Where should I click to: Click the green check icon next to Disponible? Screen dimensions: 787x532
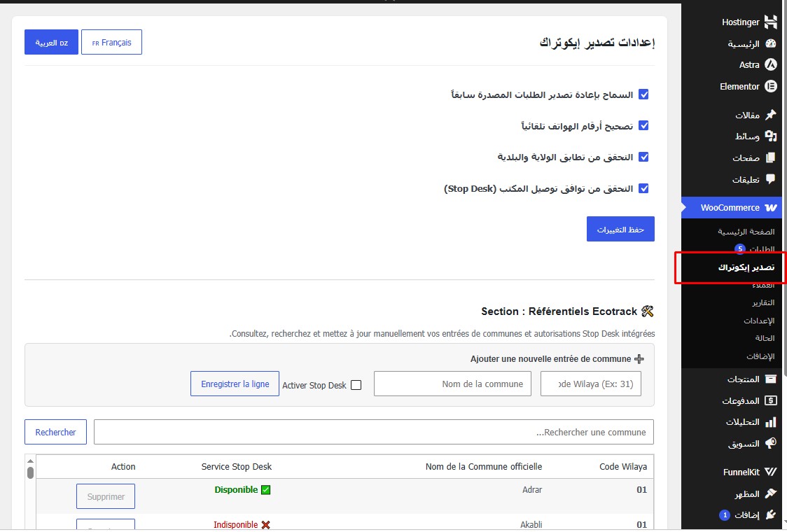[266, 490]
